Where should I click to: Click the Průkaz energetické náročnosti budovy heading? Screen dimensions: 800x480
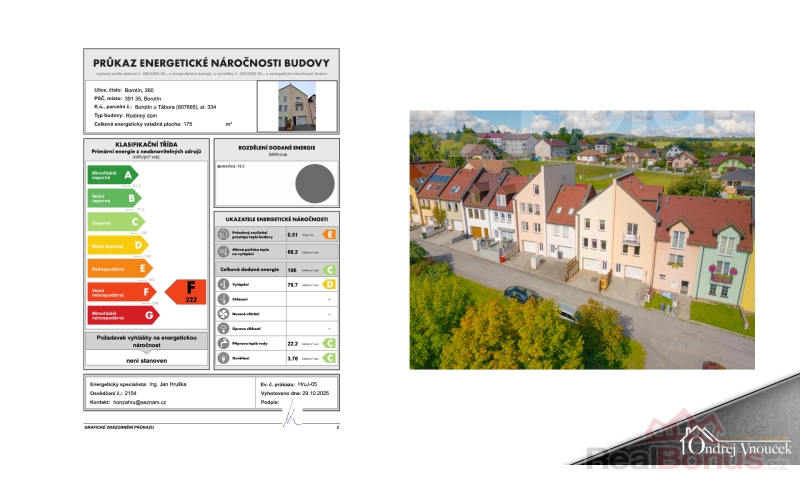pos(211,63)
